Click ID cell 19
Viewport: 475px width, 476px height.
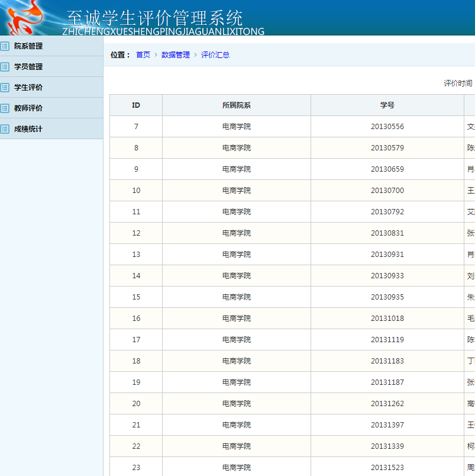tap(136, 382)
